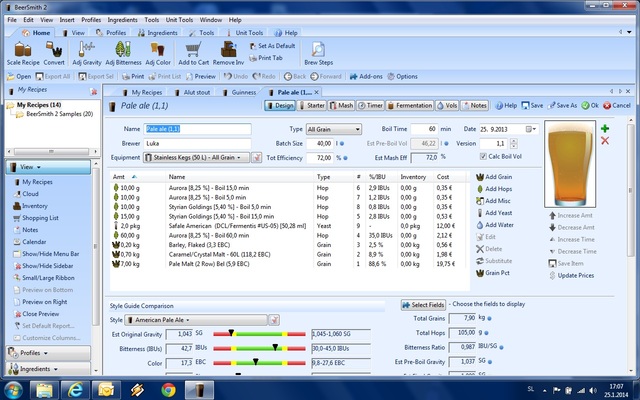
Task: Click Set As Default
Action: point(272,46)
